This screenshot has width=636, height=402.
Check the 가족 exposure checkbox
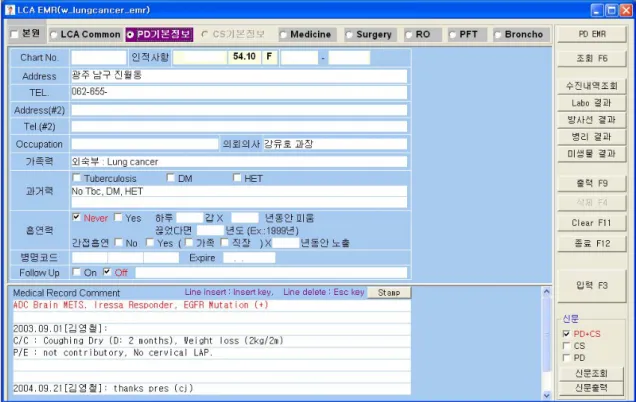[x=189, y=242]
